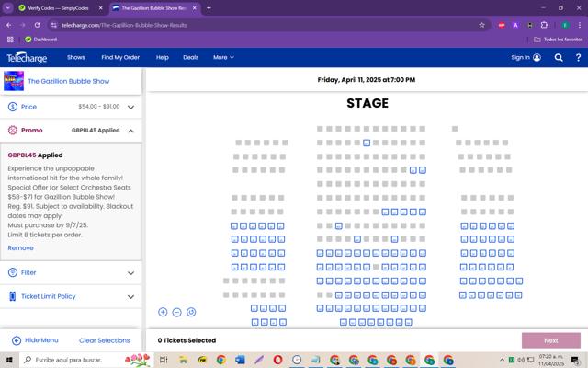The width and height of the screenshot is (588, 368).
Task: Open the Chrome profile avatar
Action: (565, 25)
